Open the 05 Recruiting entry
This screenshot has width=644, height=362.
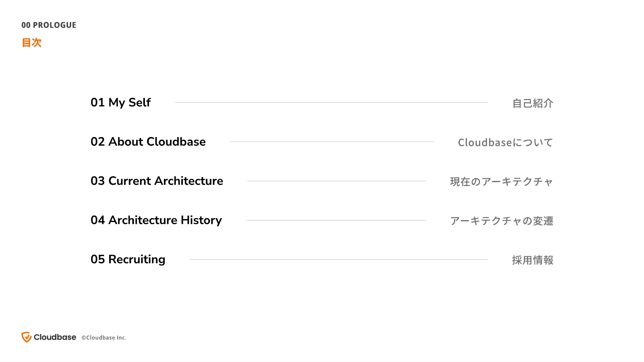(128, 260)
